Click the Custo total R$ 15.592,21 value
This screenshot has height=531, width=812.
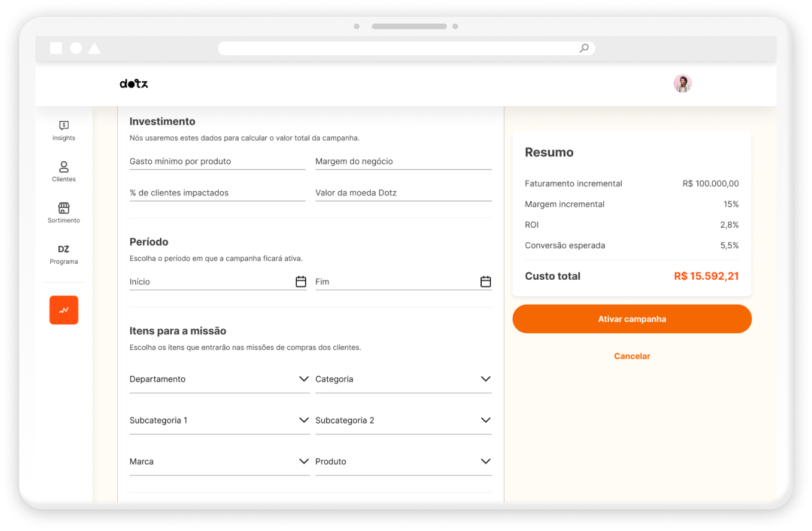[707, 277]
